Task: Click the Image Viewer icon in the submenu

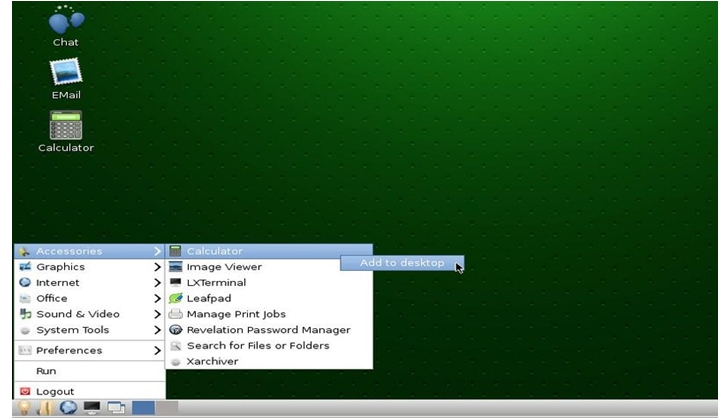Action: point(175,267)
